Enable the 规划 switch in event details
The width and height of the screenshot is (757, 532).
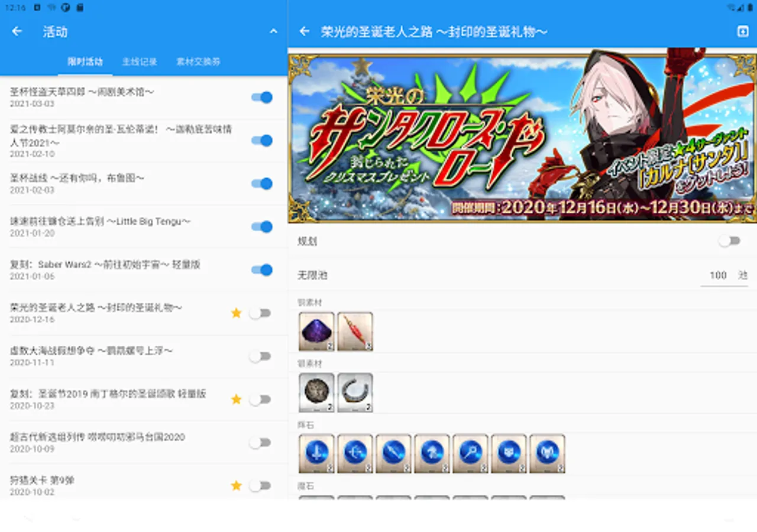(x=729, y=241)
